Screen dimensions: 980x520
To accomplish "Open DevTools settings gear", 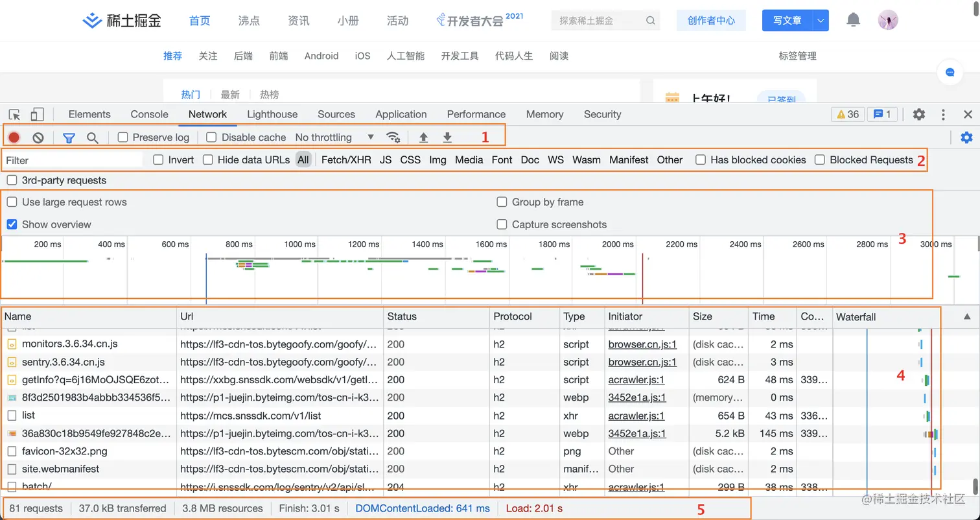I will point(919,115).
